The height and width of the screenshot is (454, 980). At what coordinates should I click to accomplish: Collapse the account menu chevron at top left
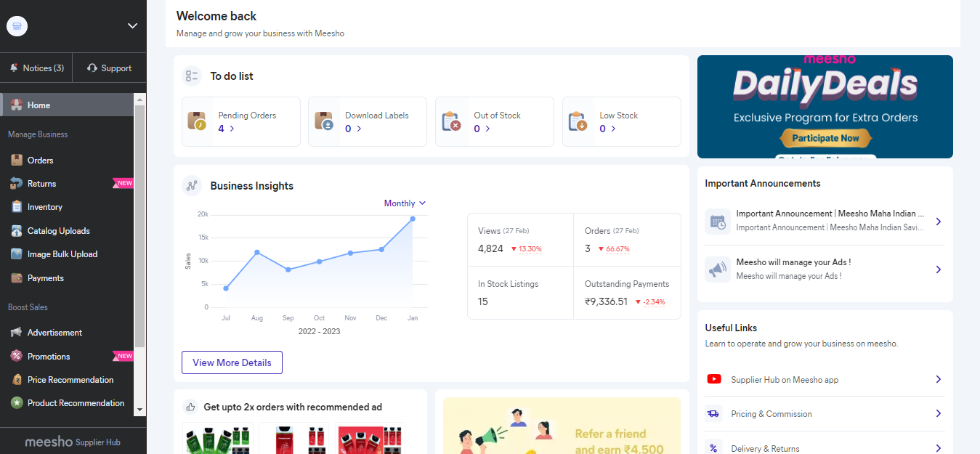[x=132, y=25]
